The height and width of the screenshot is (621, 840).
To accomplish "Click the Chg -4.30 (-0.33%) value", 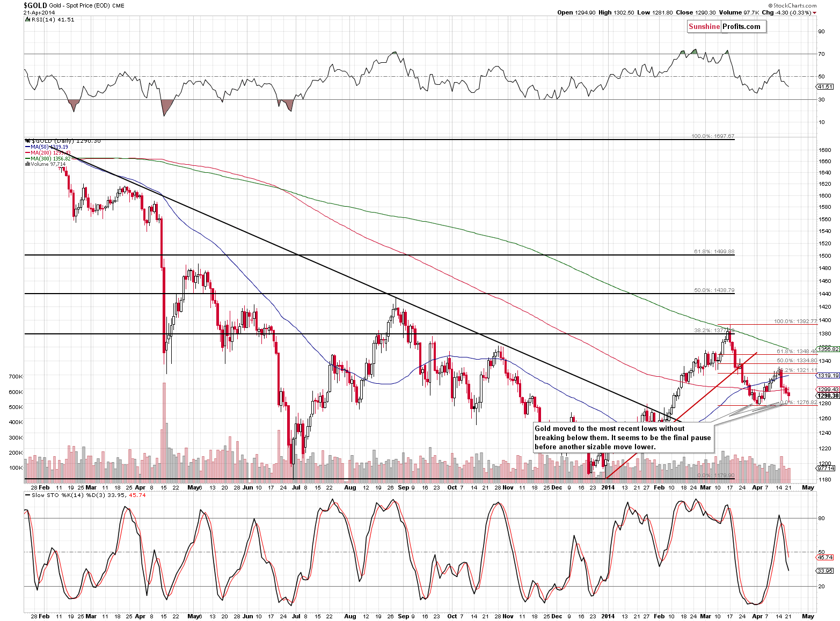I will click(x=786, y=13).
